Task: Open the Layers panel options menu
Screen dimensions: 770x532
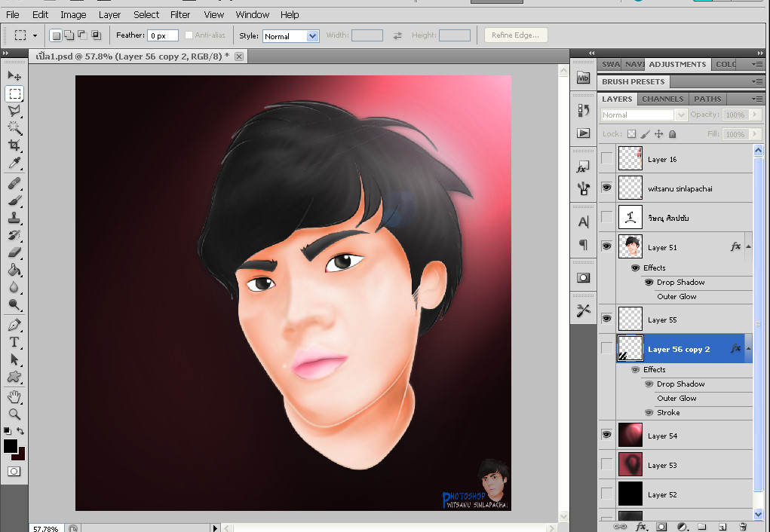Action: click(x=756, y=99)
